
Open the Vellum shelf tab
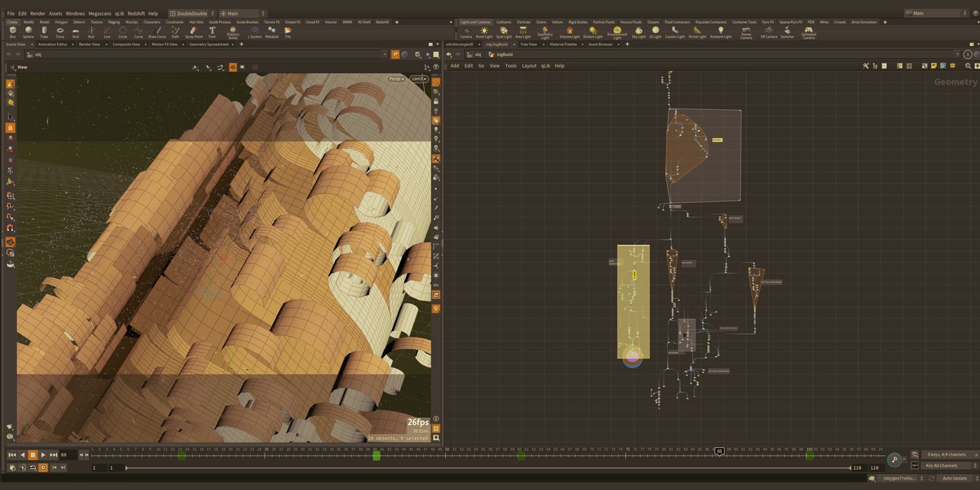[x=557, y=22]
